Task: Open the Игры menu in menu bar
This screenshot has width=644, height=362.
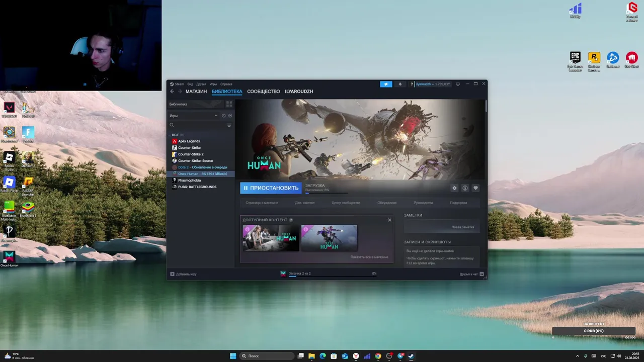Action: [x=213, y=84]
